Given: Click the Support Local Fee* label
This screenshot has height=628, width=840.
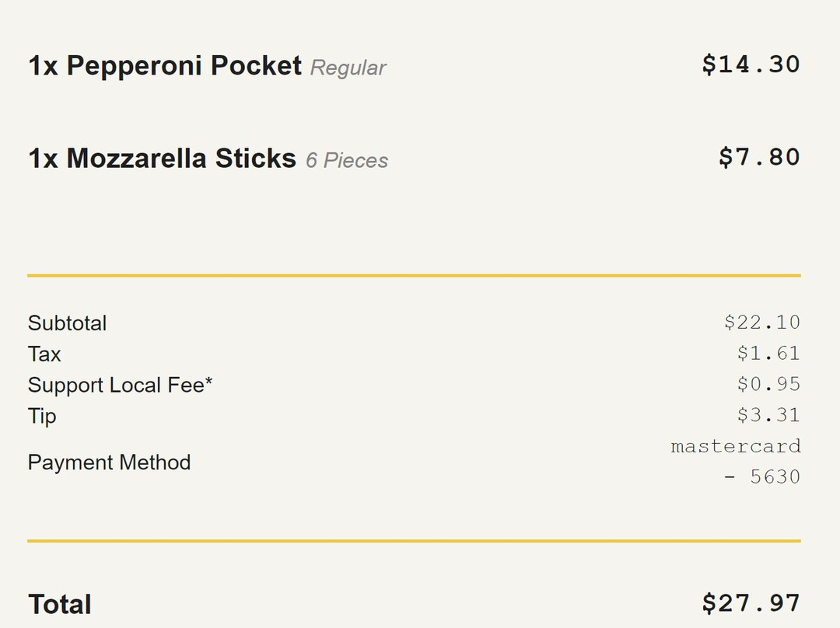Looking at the screenshot, I should click(120, 386).
